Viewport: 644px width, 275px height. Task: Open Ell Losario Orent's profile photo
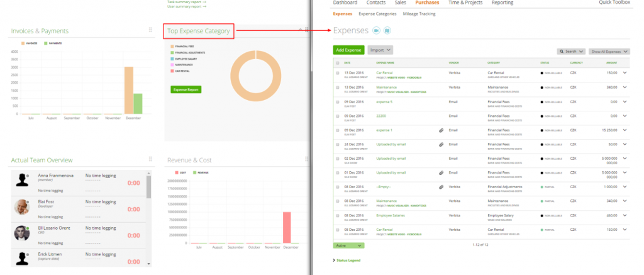22,233
